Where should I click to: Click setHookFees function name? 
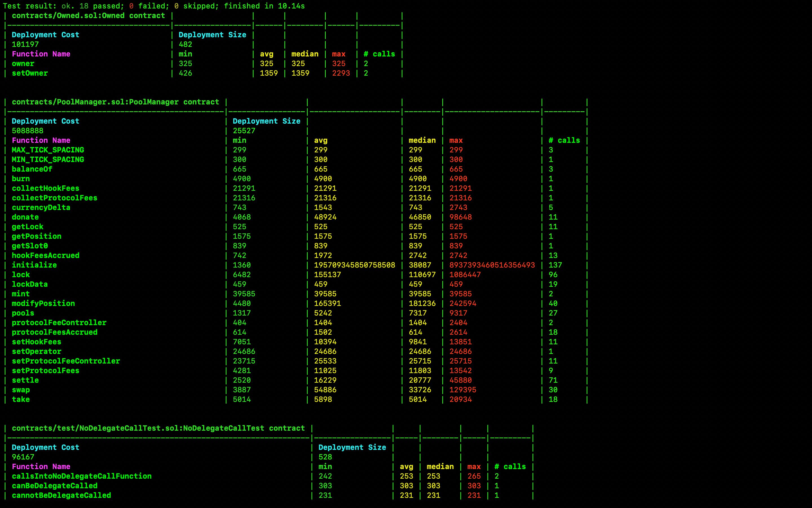[37, 342]
